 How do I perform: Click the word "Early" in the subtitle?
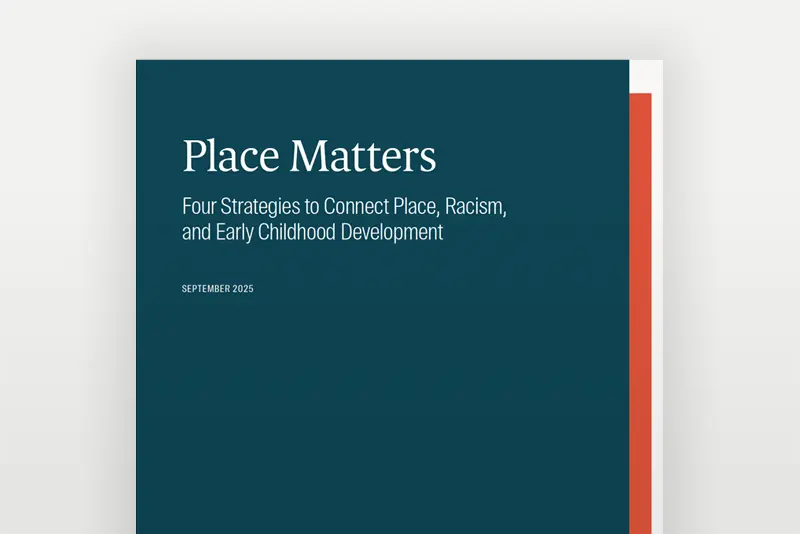pos(235,233)
